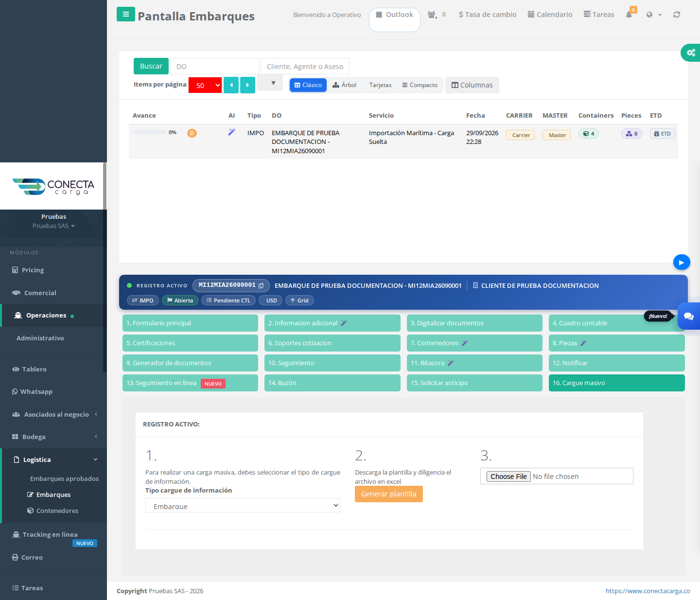
Task: Switch to Compacto view
Action: pyautogui.click(x=420, y=85)
